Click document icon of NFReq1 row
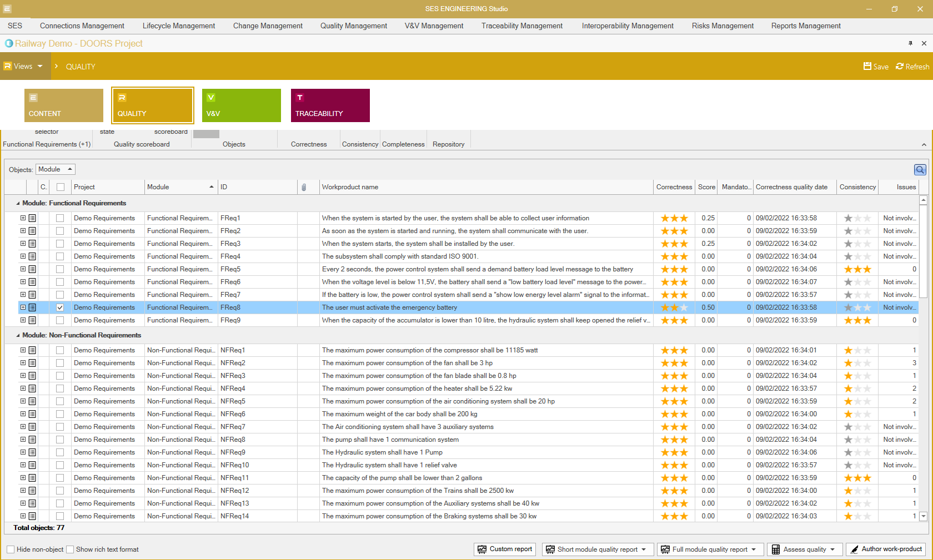Image resolution: width=933 pixels, height=560 pixels. tap(32, 350)
